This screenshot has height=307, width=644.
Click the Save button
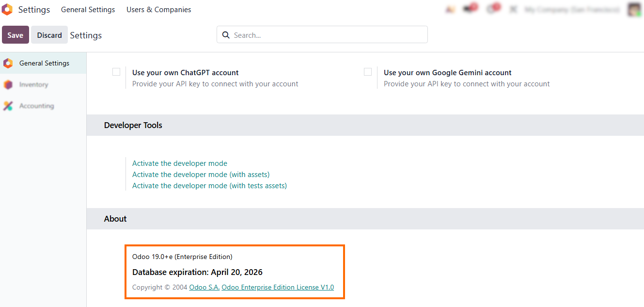tap(16, 35)
